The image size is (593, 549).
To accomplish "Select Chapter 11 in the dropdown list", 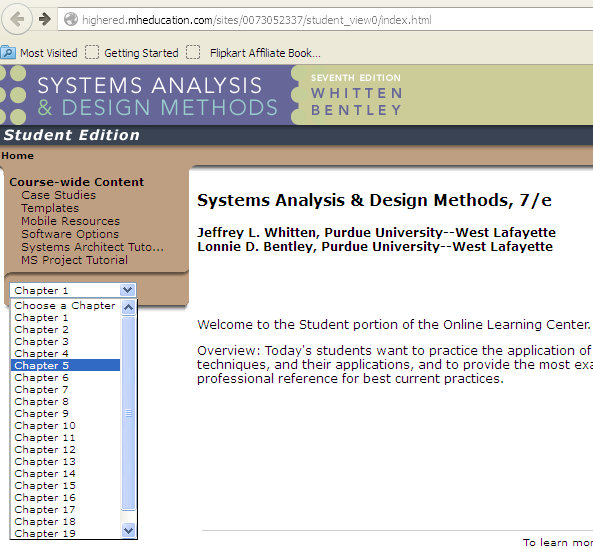I will [65, 437].
